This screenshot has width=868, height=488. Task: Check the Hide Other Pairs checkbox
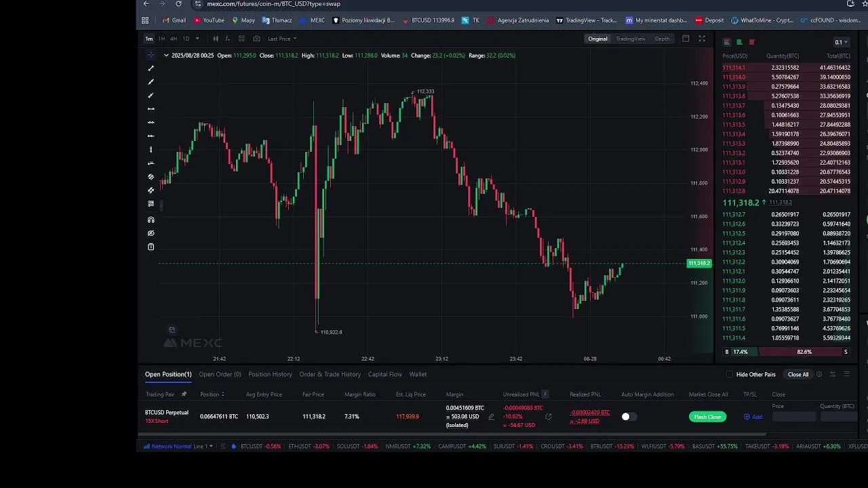coord(730,374)
